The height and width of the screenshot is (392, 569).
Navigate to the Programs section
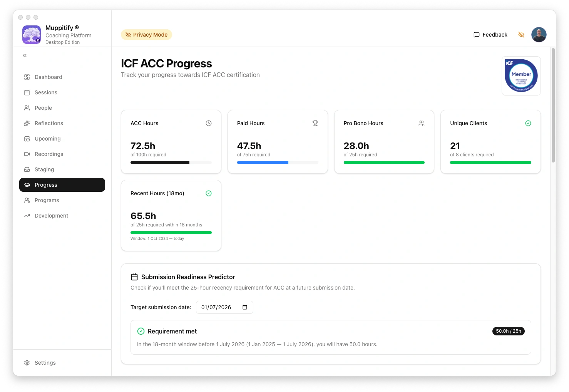[x=47, y=200]
